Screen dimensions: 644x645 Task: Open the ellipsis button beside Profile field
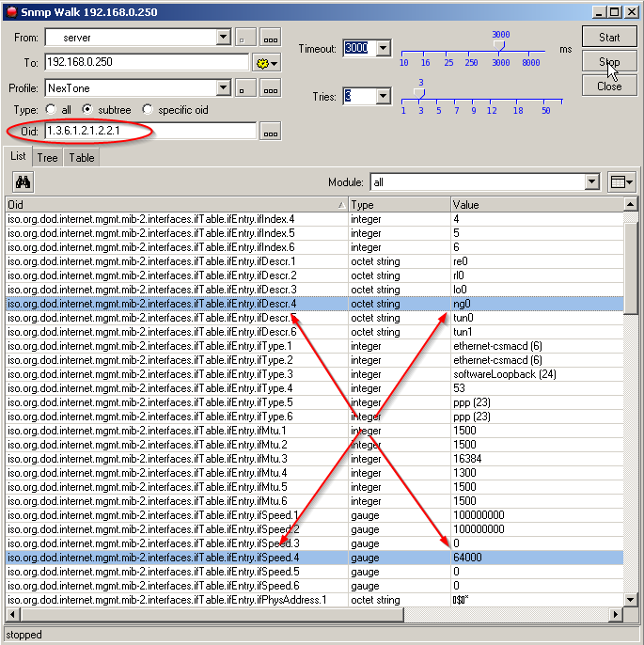pos(271,88)
